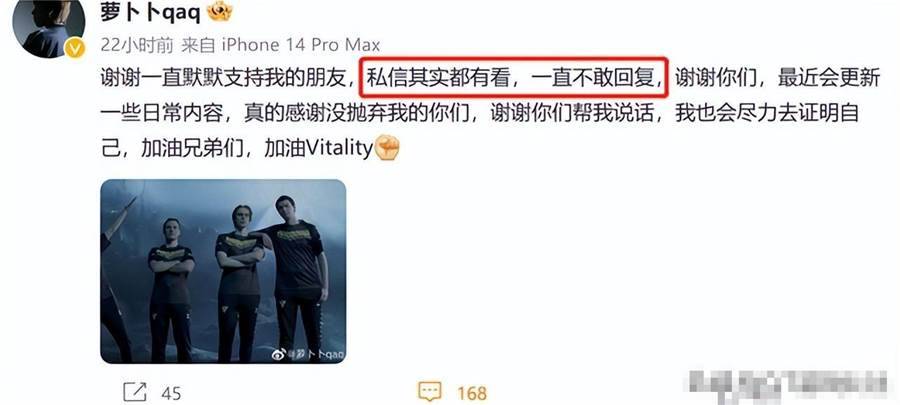Click the 22小时前 post timestamp

tap(137, 45)
